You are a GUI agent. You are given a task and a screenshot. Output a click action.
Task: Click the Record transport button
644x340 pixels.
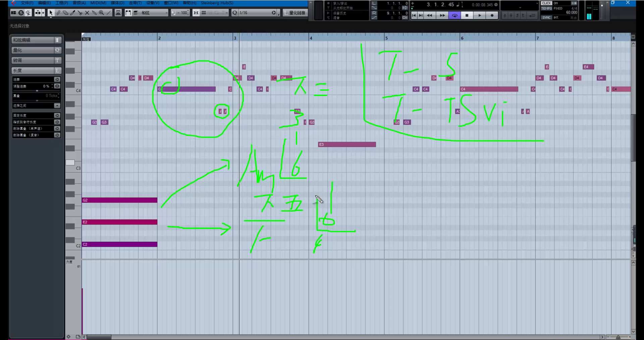click(x=492, y=15)
